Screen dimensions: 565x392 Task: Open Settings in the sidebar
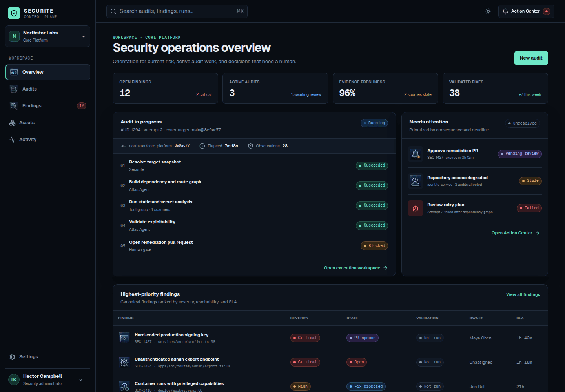click(48, 357)
